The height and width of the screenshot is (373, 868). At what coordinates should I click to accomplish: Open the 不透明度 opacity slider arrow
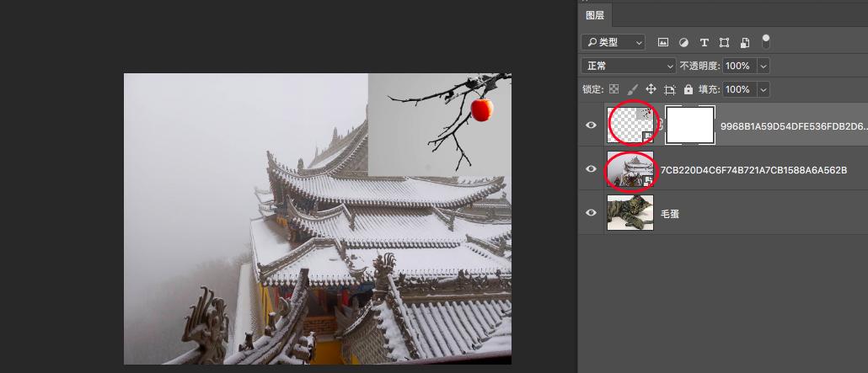(x=764, y=66)
